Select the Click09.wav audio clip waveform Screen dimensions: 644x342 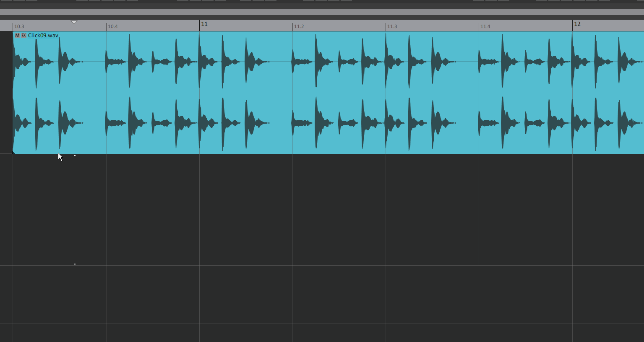click(328, 93)
